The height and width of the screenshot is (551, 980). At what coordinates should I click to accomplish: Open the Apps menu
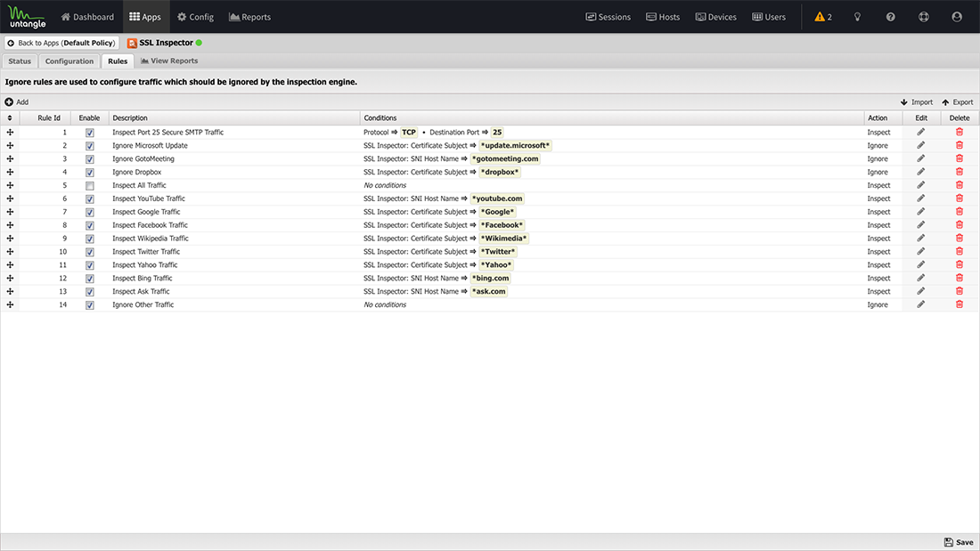[x=145, y=17]
